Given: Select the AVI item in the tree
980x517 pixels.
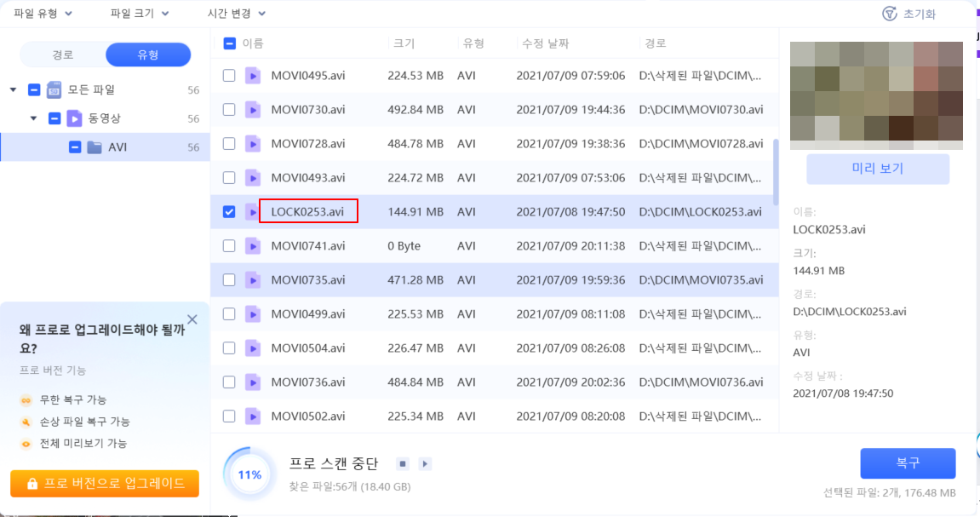Looking at the screenshot, I should click(105, 147).
